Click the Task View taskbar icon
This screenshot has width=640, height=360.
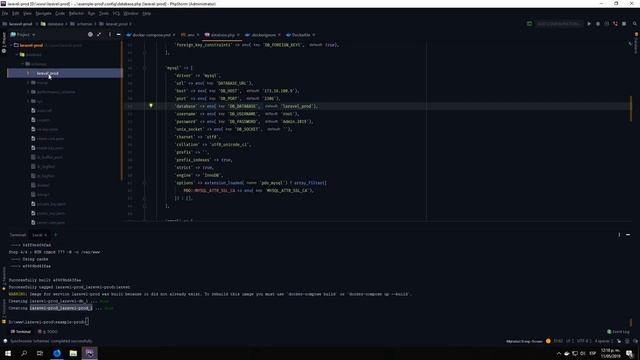[40, 353]
